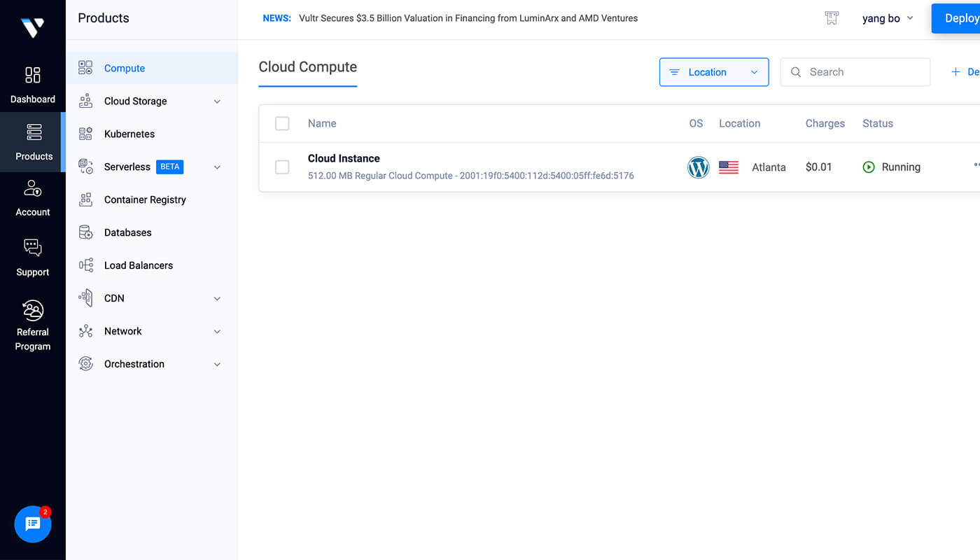Click the CDN sidebar icon
980x560 pixels.
(x=85, y=298)
